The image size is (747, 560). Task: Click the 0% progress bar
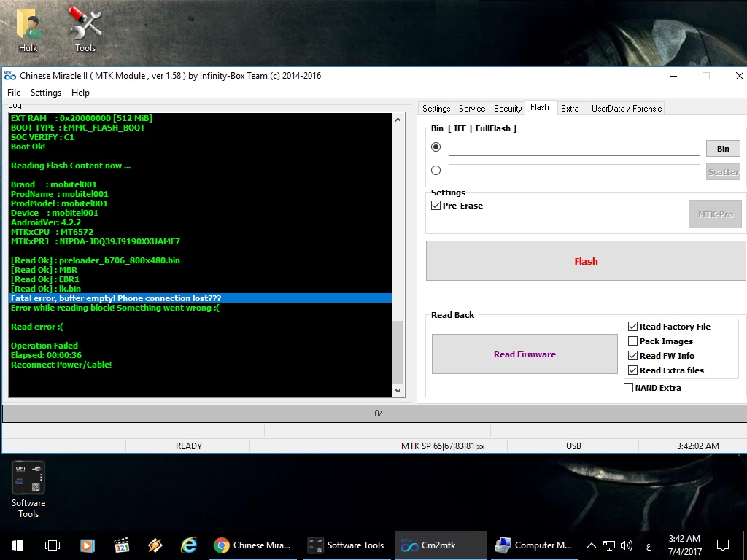378,413
